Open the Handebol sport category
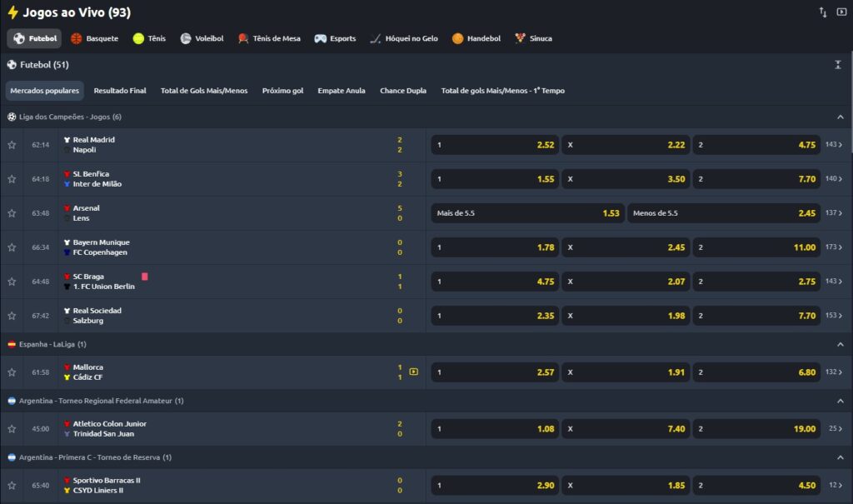The width and height of the screenshot is (853, 504). point(458,38)
